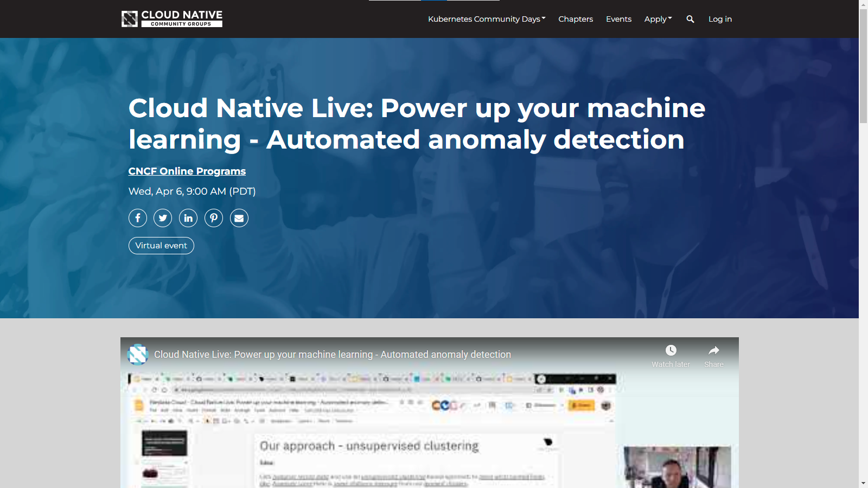Share event on Facebook
This screenshot has height=488, width=868.
[138, 218]
